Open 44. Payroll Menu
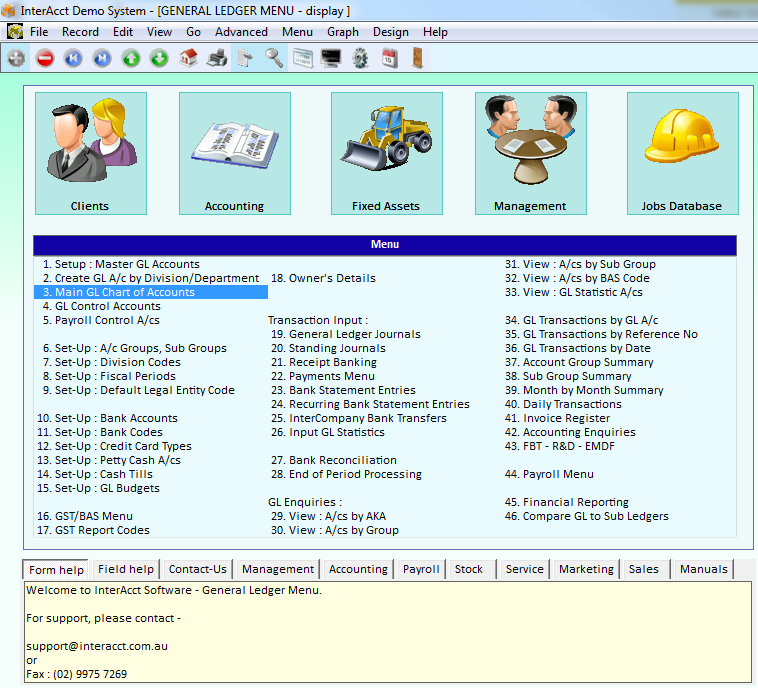This screenshot has height=688, width=758. (x=549, y=474)
